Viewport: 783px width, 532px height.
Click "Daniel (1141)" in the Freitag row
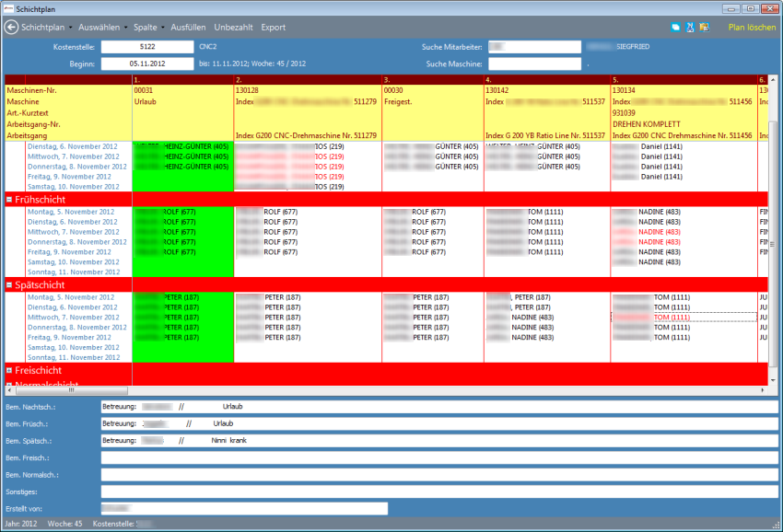click(x=661, y=177)
